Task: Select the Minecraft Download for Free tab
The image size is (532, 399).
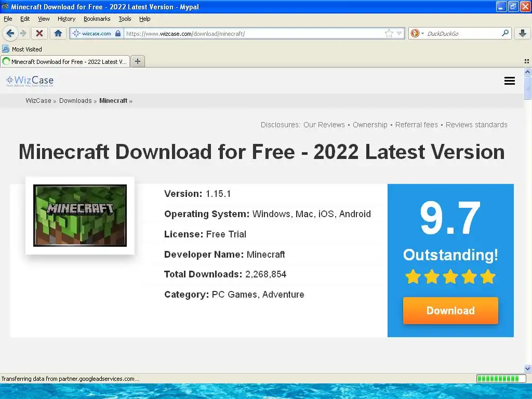Action: [65, 61]
